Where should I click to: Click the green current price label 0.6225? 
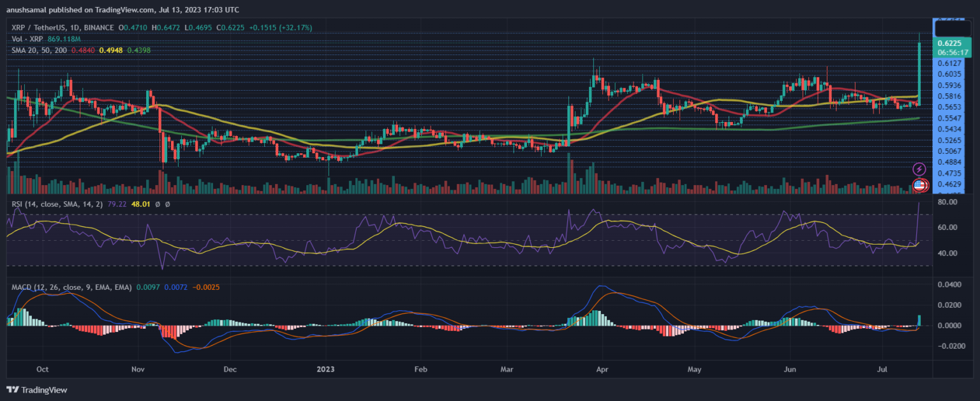[949, 43]
